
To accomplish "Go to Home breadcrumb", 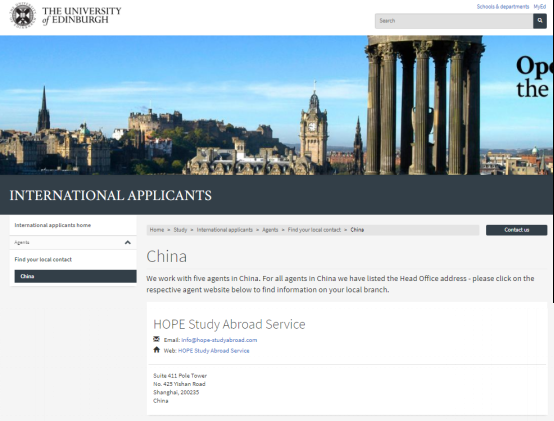I will 157,230.
